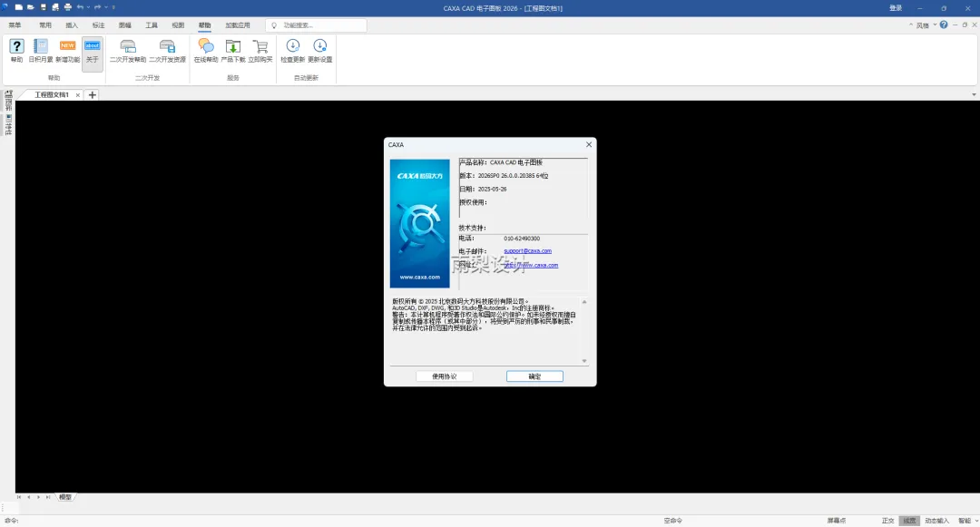Screen dimensions: 980x527
Task: Click 登录 in the title bar
Action: (896, 8)
